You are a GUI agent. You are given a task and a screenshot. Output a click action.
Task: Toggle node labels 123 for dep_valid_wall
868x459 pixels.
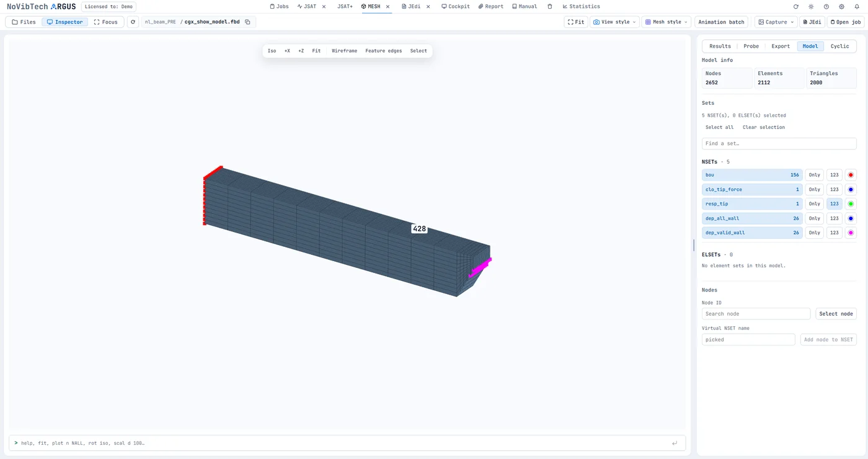click(835, 233)
